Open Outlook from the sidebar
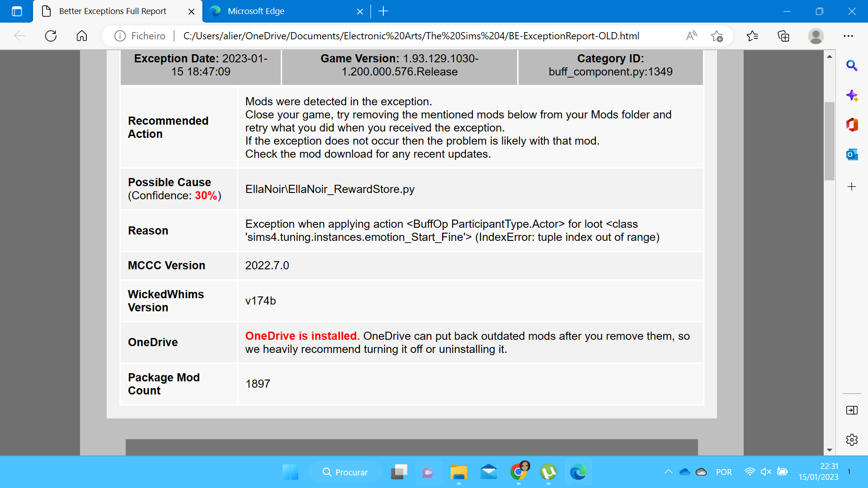Image resolution: width=868 pixels, height=488 pixels. coord(852,155)
